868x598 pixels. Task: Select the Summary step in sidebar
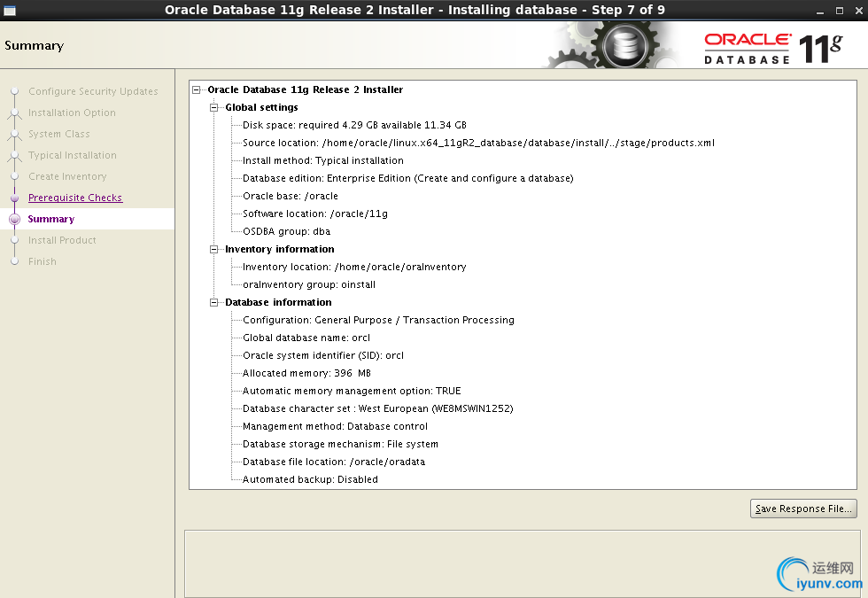[x=51, y=219]
